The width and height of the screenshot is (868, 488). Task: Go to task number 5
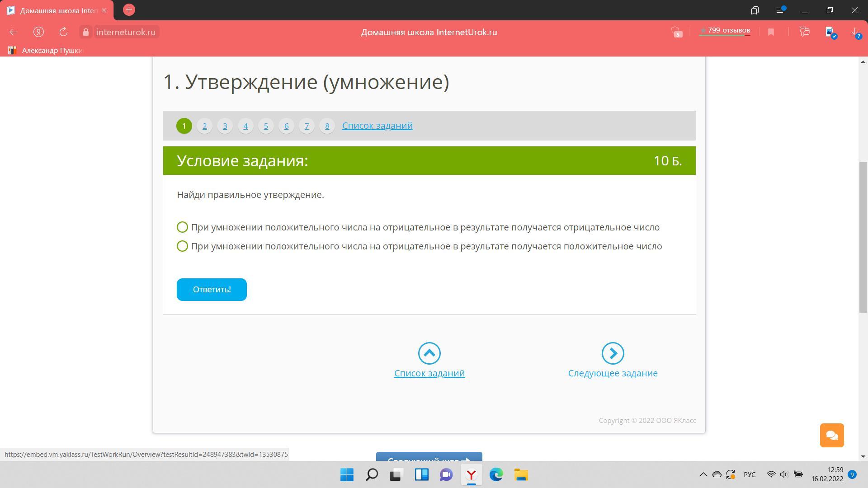[266, 126]
